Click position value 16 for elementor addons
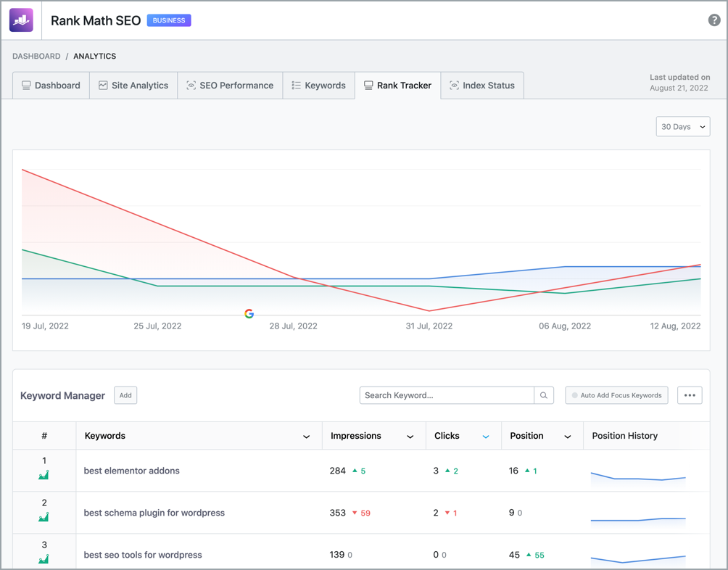Screen dimensions: 728x570 pos(513,471)
